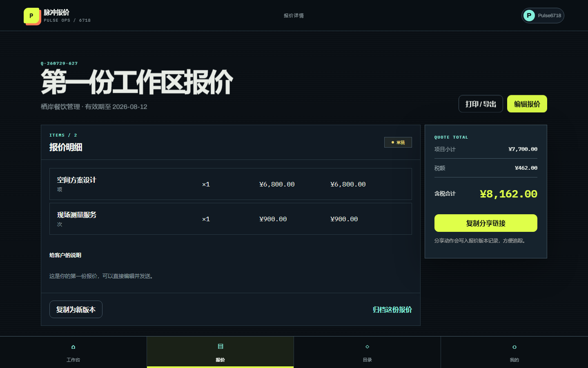
Task: Click the ¥900.00 line total for 现场测量服务
Action: (344, 219)
